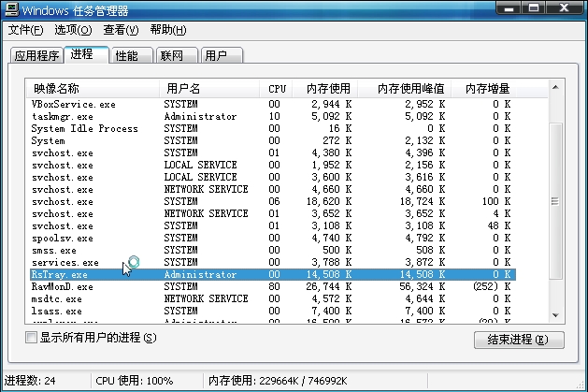
Task: Select the services.exe process row
Action: tap(273, 262)
